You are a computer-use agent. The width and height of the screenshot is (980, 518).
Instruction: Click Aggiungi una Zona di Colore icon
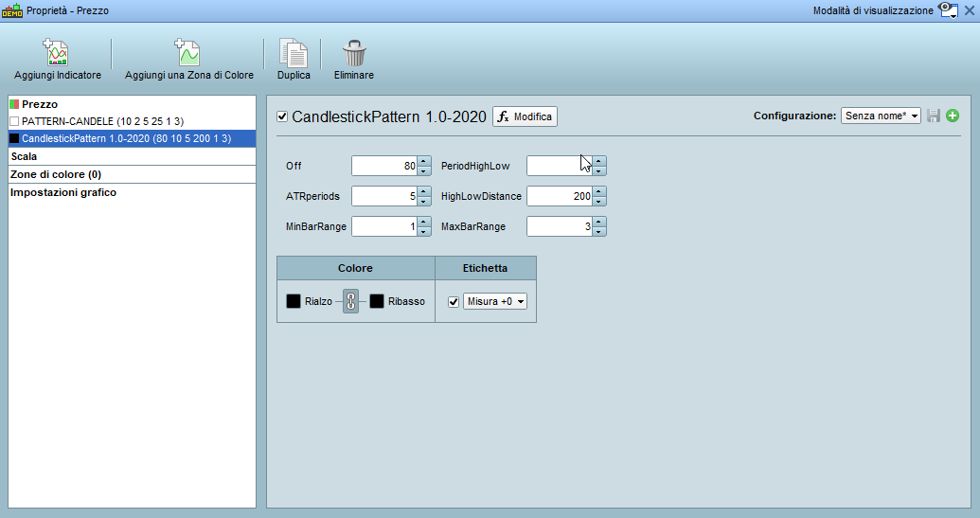188,52
